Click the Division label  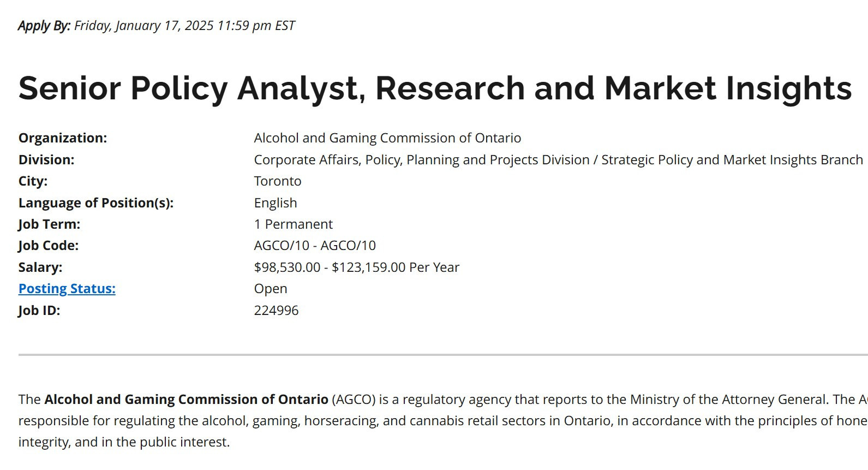46,160
